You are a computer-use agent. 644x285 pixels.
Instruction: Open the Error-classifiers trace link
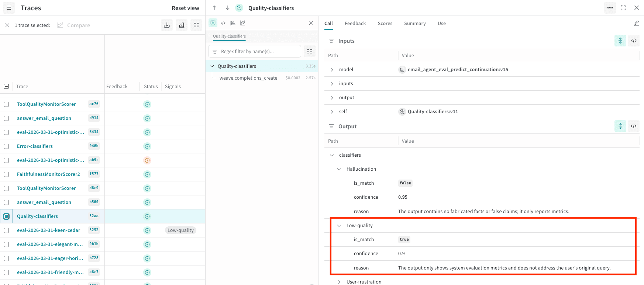[x=35, y=146]
